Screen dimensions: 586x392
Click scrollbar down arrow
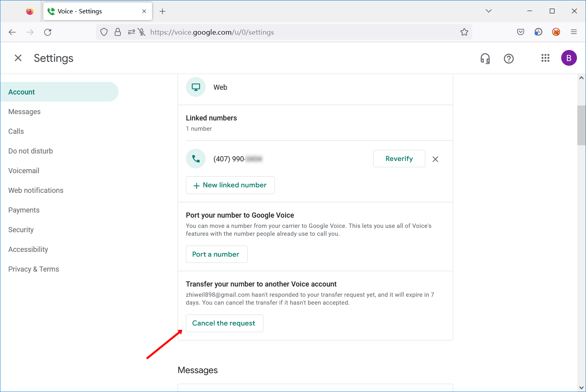click(x=581, y=388)
